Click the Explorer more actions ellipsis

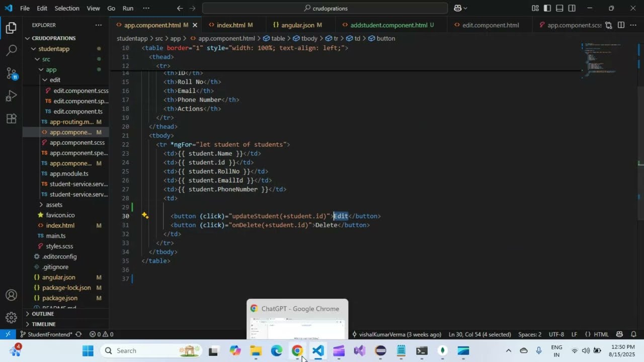click(98, 25)
